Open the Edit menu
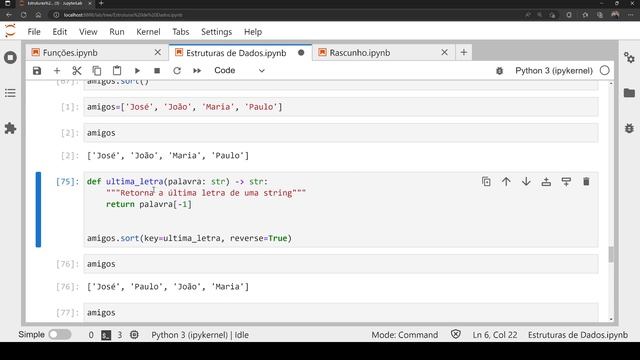This screenshot has height=360, width=640. (60, 32)
